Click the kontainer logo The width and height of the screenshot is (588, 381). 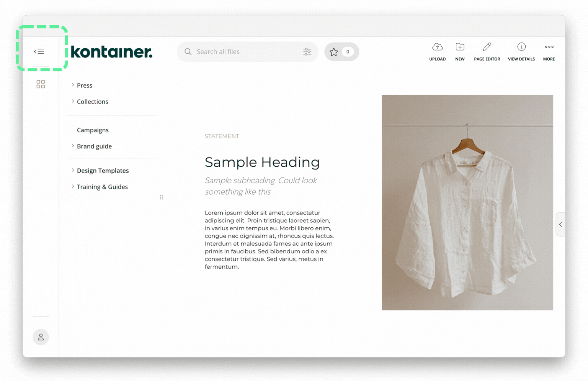[111, 52]
